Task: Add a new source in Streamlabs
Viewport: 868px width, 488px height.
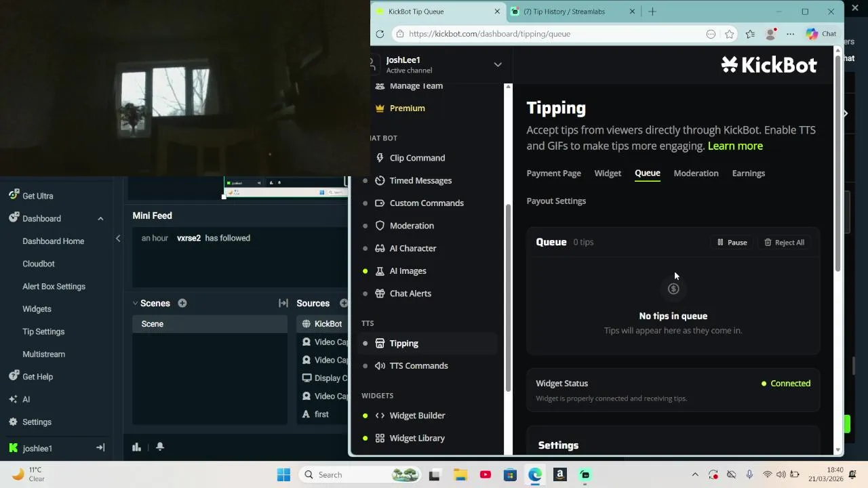Action: [x=343, y=303]
